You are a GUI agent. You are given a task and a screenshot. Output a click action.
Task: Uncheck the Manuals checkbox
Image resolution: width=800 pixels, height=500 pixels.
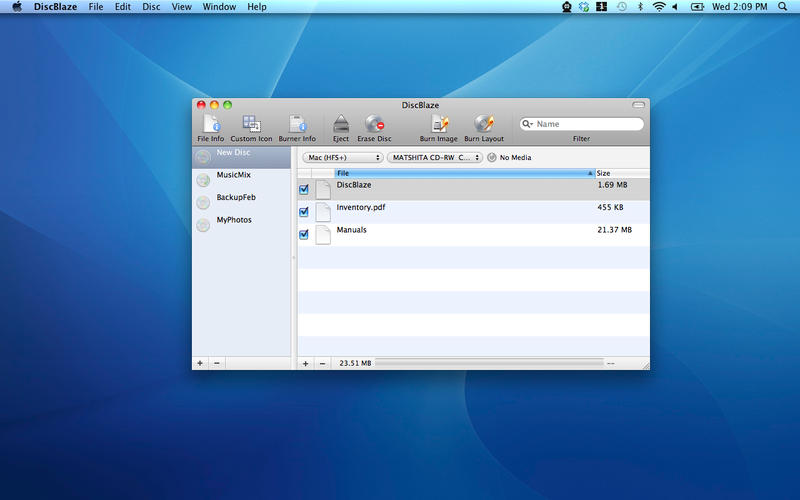pos(304,234)
